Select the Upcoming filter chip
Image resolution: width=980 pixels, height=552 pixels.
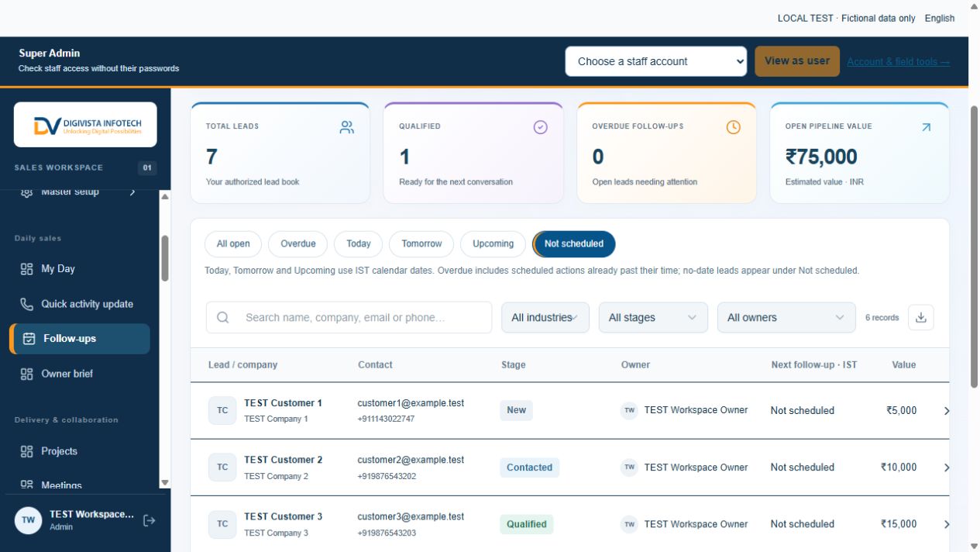(493, 243)
